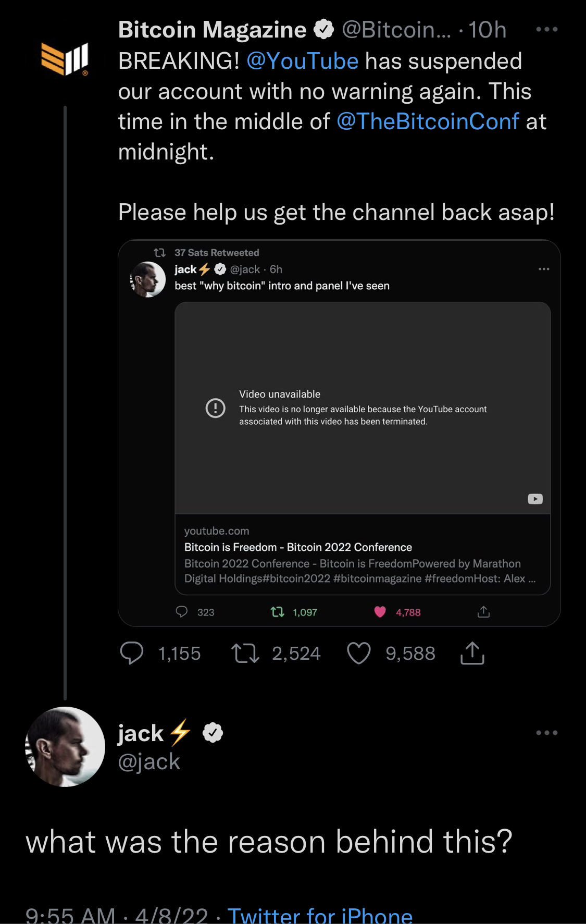Open 'Bitcoin is Freedom' youtube.com link card

pyautogui.click(x=363, y=555)
